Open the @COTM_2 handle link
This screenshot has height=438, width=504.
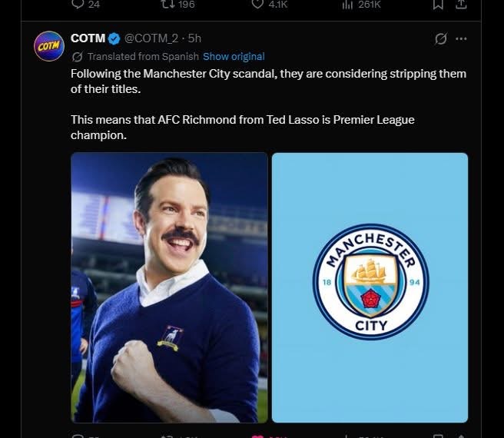[151, 38]
